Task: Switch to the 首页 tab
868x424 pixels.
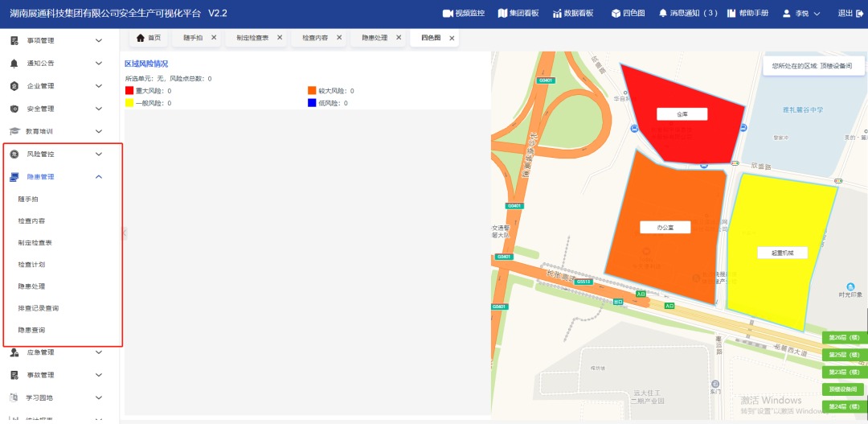Action: pyautogui.click(x=149, y=38)
